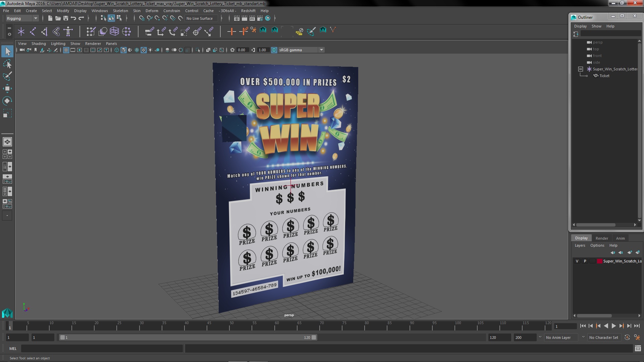
Task: Open Render View clapperboard icon
Action: [x=237, y=18]
